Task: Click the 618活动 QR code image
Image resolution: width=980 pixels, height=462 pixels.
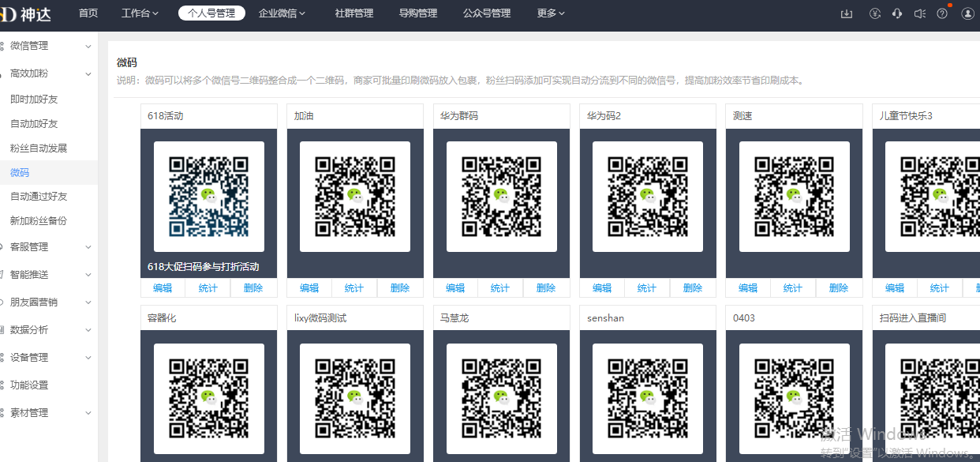Action: (x=209, y=197)
